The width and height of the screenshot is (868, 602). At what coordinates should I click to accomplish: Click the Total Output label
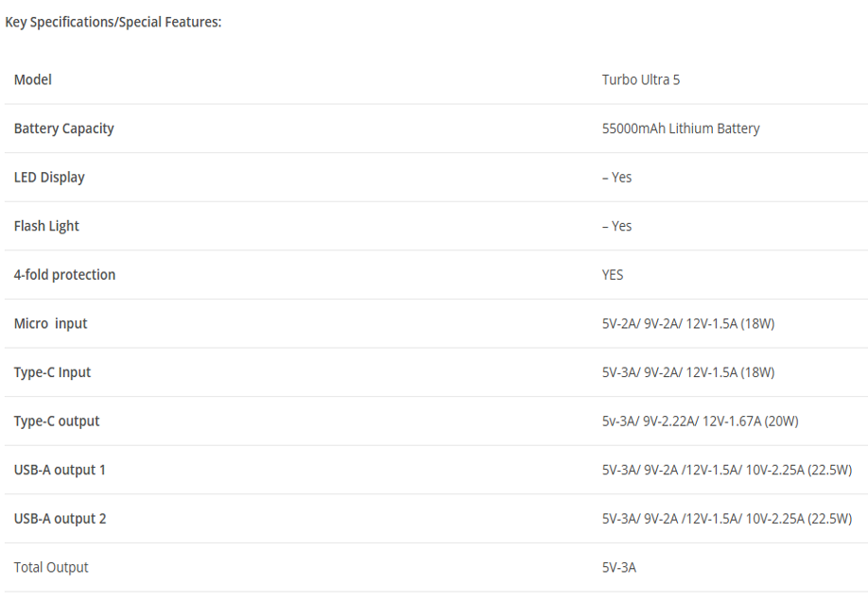(x=51, y=568)
